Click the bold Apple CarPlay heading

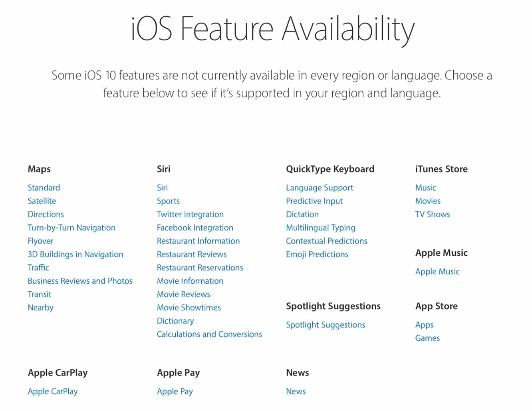click(x=58, y=373)
